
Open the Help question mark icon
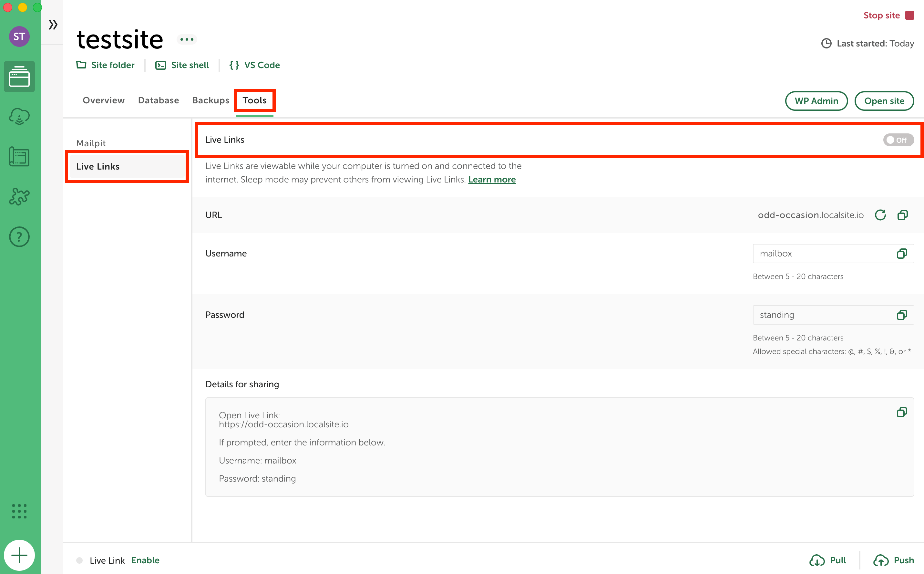19,237
